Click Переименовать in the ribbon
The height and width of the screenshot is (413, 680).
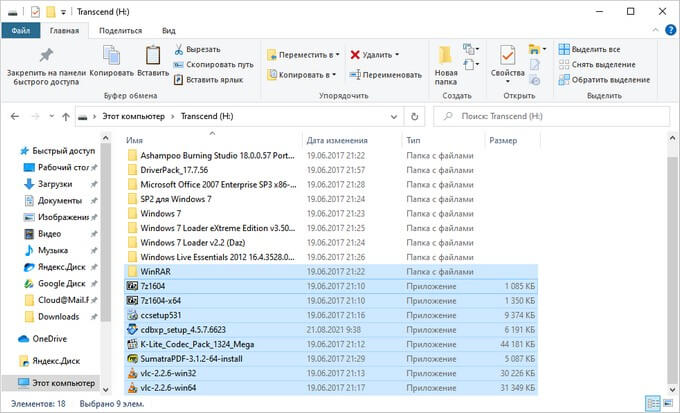386,75
